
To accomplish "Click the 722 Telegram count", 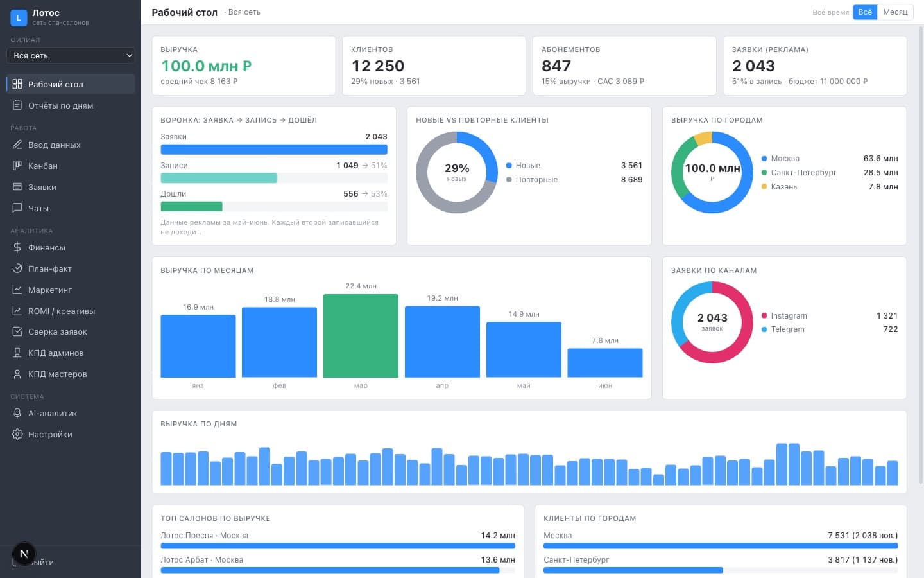I will pyautogui.click(x=891, y=329).
